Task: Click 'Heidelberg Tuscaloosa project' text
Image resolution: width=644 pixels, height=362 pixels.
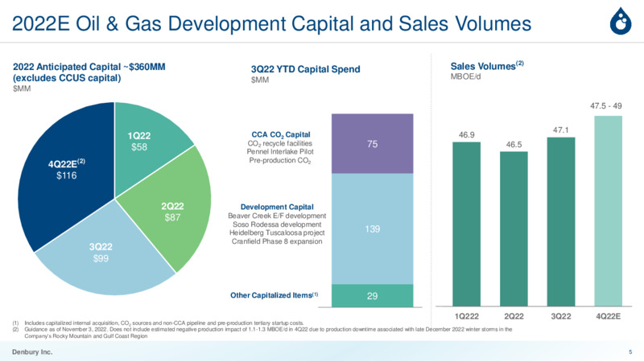Action: [x=277, y=232]
